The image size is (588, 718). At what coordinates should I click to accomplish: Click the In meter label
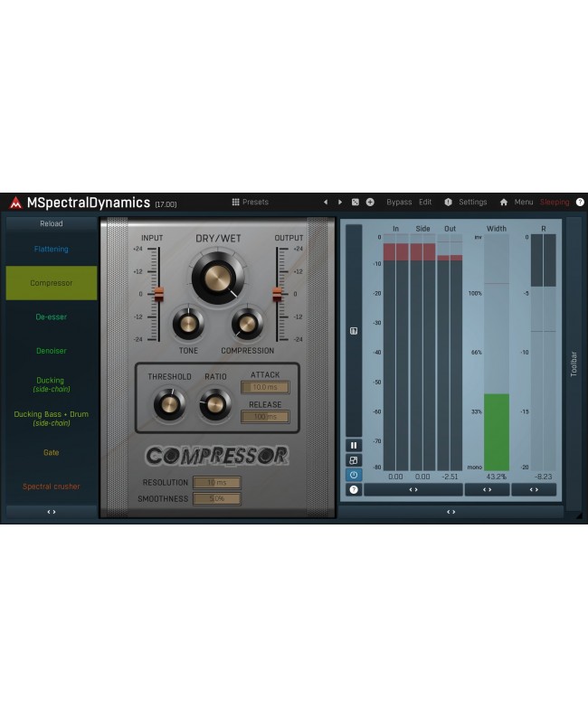tap(395, 229)
